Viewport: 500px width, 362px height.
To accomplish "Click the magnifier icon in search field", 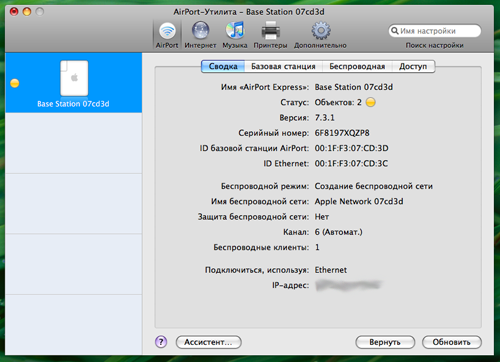I will tap(395, 31).
